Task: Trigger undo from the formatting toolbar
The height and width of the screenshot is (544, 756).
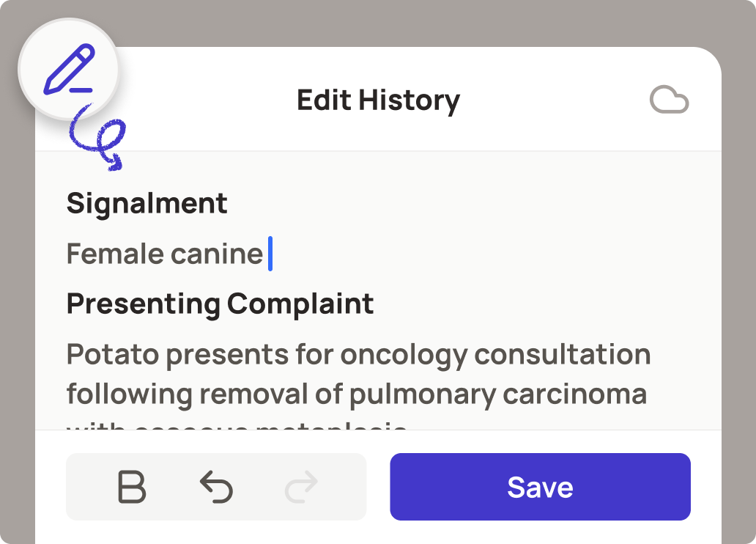Action: coord(216,486)
